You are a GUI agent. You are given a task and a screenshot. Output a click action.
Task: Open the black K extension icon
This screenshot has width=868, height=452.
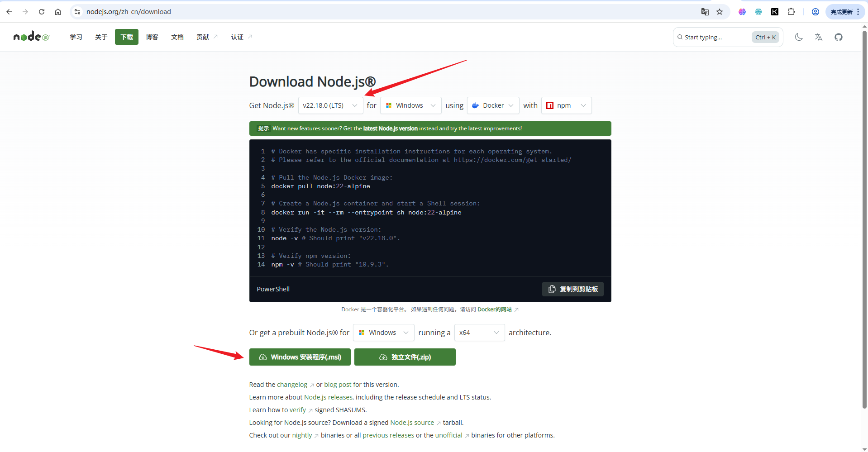coord(775,12)
